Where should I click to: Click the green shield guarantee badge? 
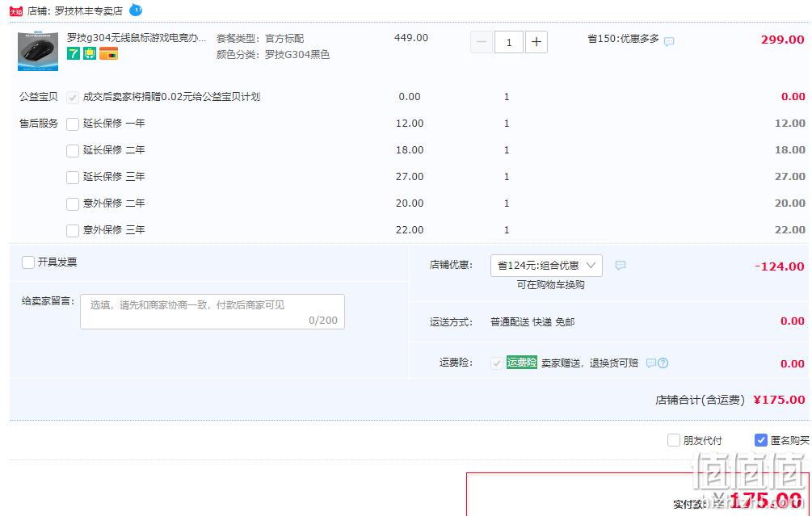pos(90,53)
